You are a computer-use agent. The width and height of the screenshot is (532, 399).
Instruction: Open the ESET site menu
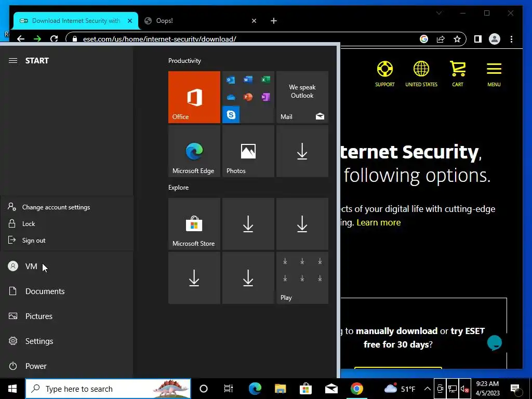[x=494, y=74]
